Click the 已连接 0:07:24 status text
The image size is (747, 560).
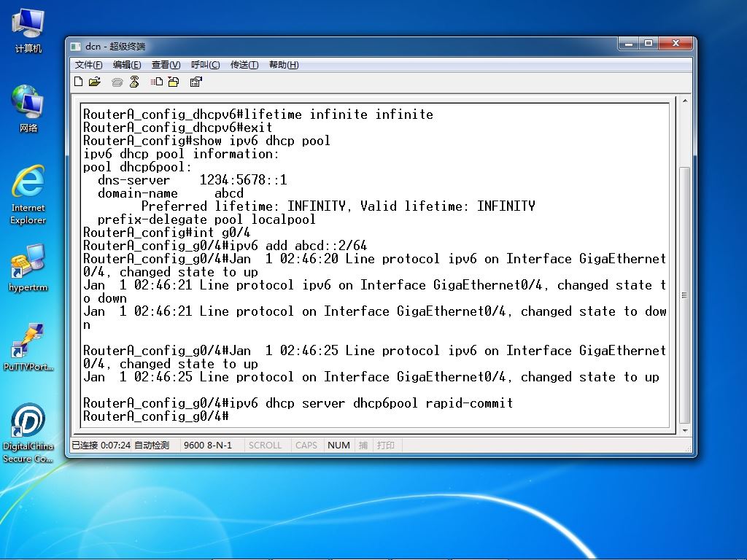click(x=101, y=446)
